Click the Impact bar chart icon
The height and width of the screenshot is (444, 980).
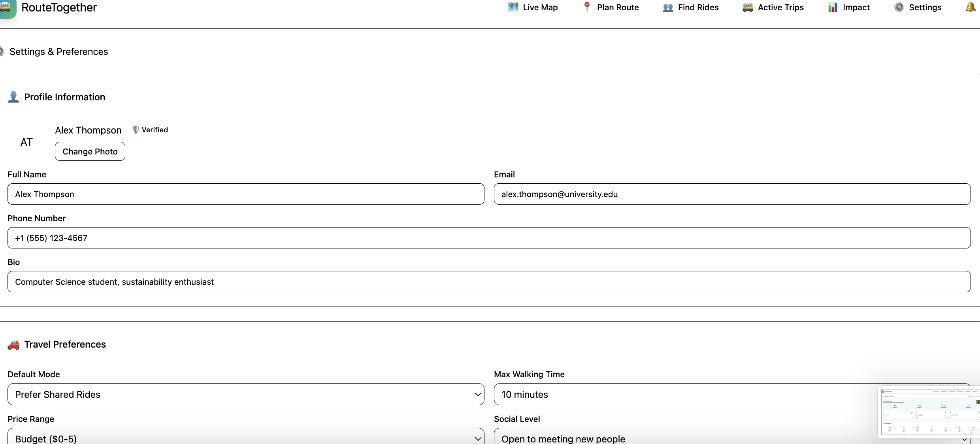point(833,8)
